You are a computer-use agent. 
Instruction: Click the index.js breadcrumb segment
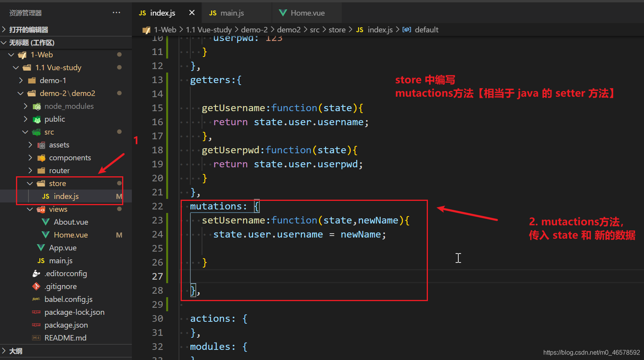click(380, 30)
